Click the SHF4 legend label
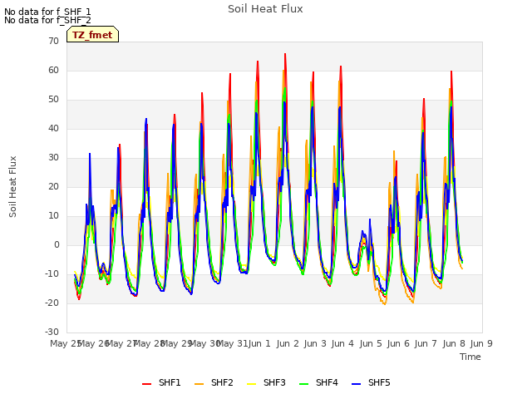532x399 pixels. pos(327,382)
